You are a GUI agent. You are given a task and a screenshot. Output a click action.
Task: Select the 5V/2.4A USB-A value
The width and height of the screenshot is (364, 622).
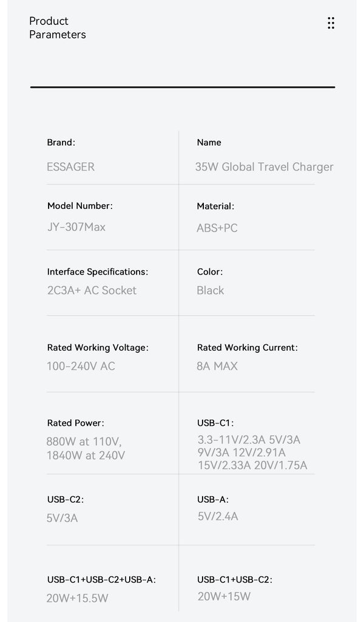217,516
